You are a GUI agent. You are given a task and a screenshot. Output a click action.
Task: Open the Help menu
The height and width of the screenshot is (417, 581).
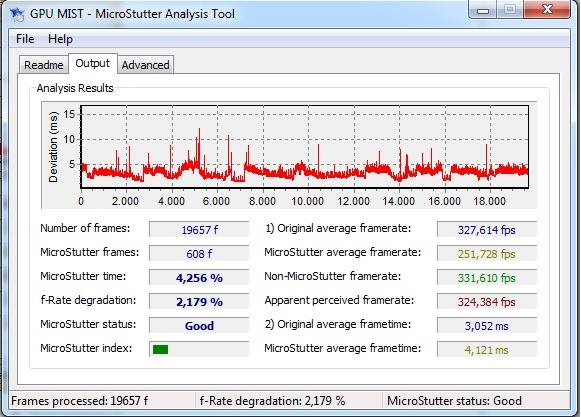(60, 39)
